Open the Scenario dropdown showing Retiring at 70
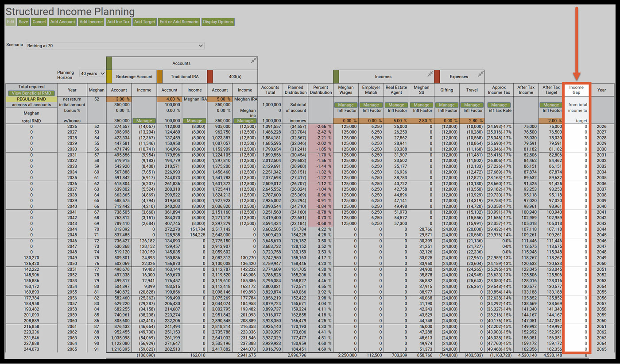This screenshot has width=620, height=364. click(x=115, y=46)
